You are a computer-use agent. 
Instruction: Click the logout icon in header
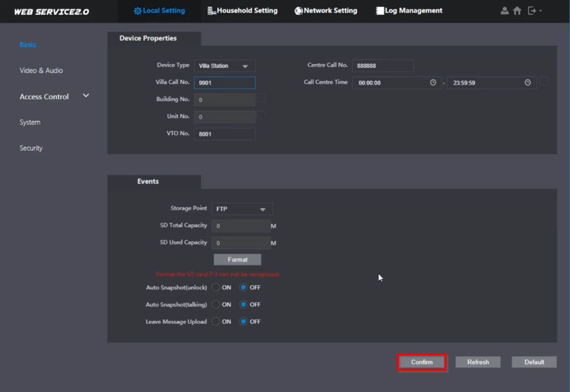(x=532, y=11)
